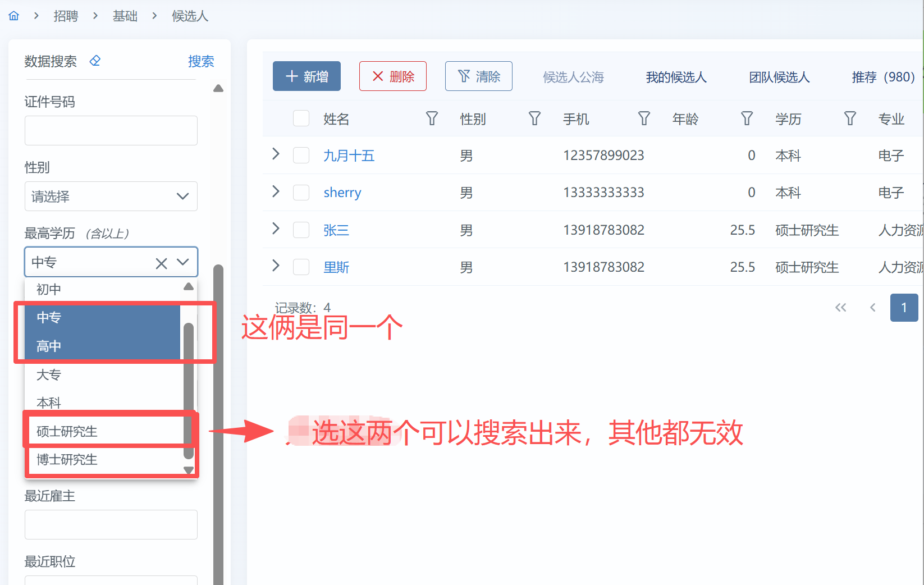Switch to the 团队候选人 tab

click(x=779, y=77)
